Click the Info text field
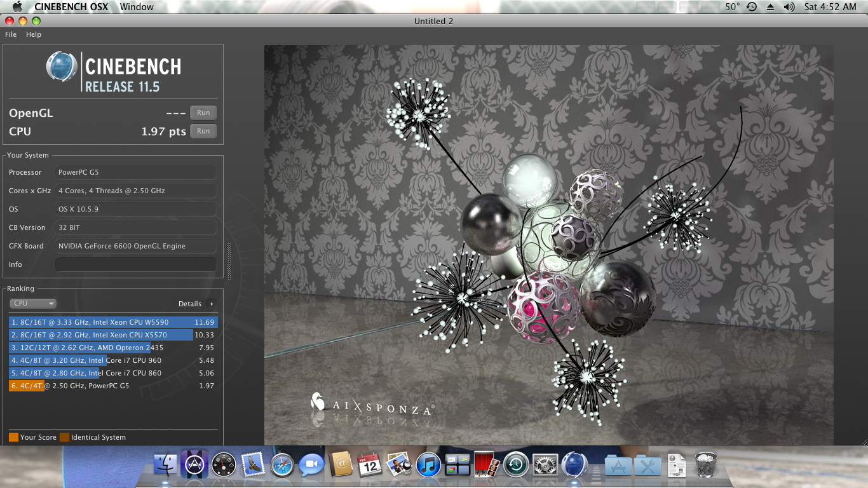Image resolution: width=868 pixels, height=488 pixels. (x=135, y=264)
